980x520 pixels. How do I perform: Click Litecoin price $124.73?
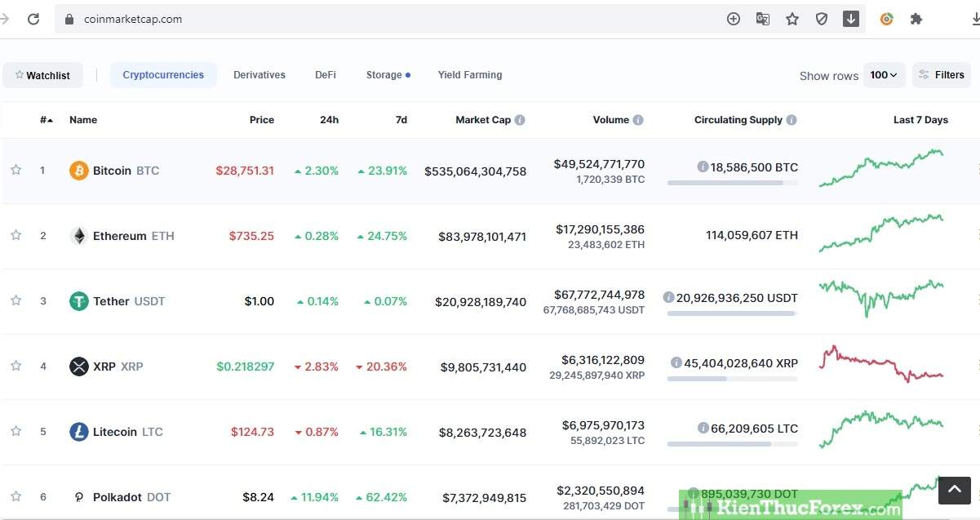click(x=252, y=432)
